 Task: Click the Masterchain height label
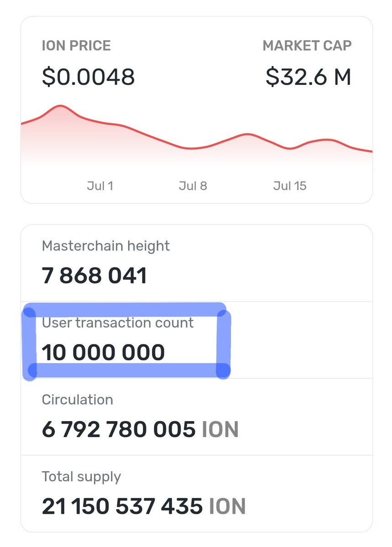click(x=106, y=246)
